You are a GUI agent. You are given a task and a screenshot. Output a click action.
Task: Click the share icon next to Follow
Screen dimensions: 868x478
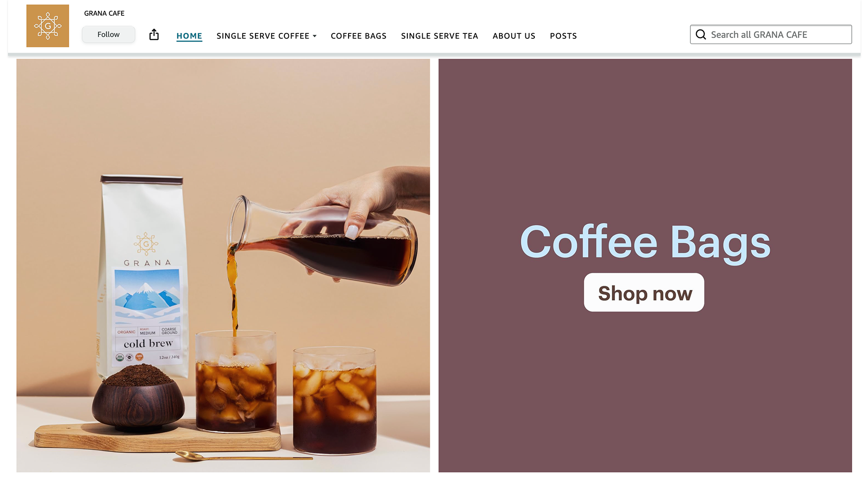tap(154, 35)
